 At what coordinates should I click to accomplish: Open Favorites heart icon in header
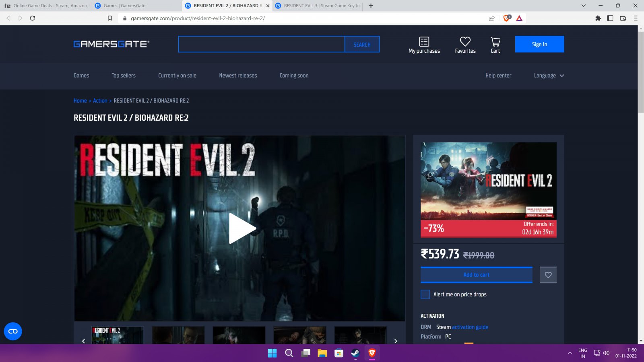[x=465, y=41]
